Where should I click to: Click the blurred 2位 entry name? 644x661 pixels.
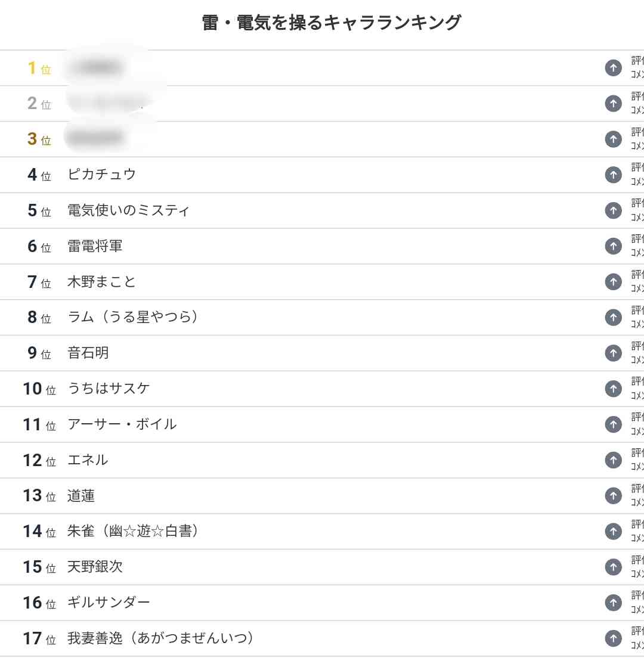tap(106, 103)
